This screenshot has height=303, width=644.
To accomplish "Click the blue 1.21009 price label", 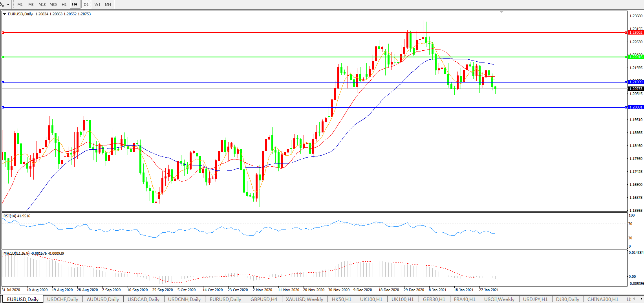I will [x=636, y=82].
